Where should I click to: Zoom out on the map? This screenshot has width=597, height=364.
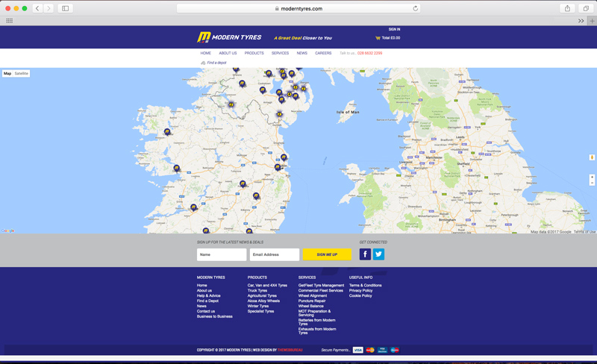tap(592, 183)
